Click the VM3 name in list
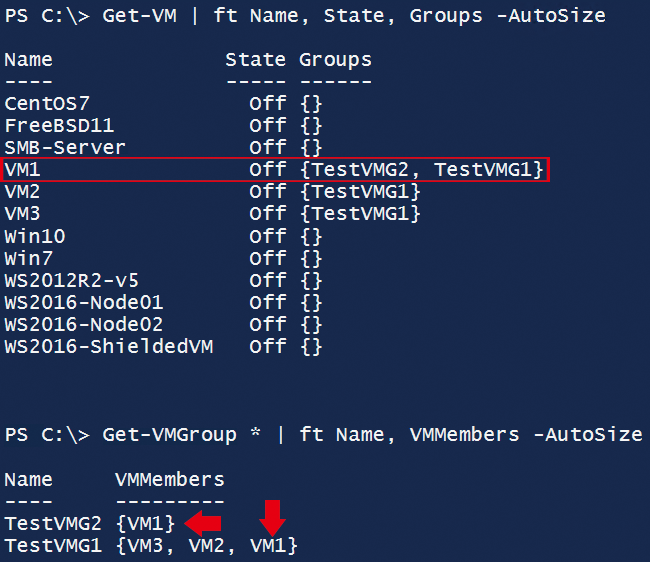Screen dimensions: 650x562 tap(23, 214)
